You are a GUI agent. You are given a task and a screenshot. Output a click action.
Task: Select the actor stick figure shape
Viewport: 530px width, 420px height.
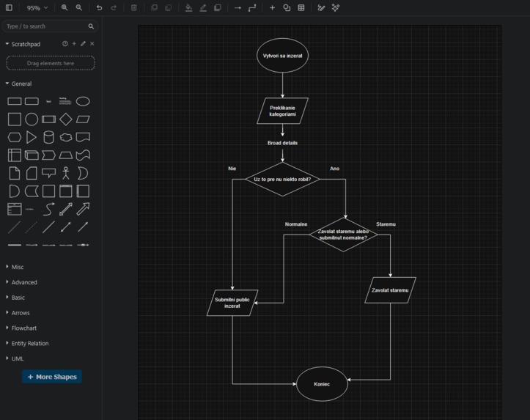coord(65,173)
